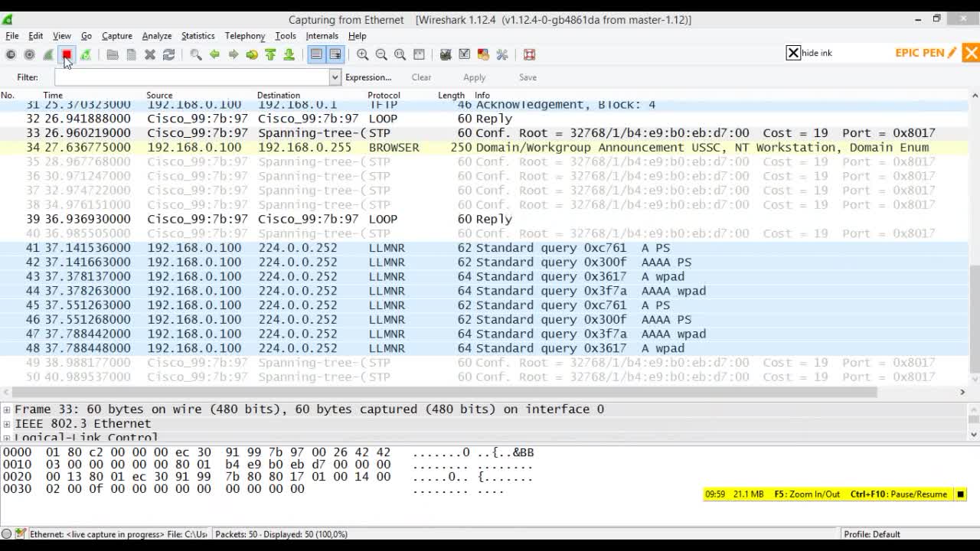Zoom in the packet text
The height and width of the screenshot is (551, 980).
coord(363,54)
